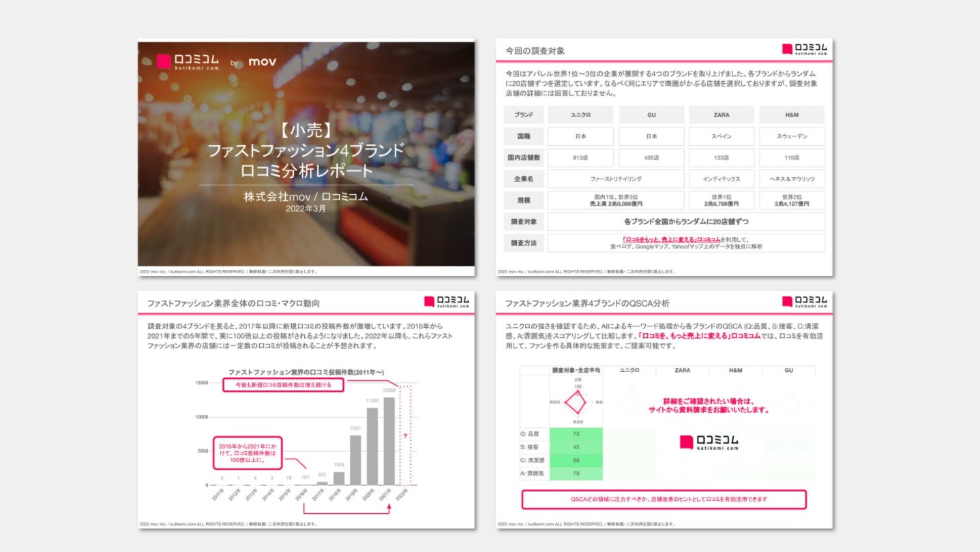980x552 pixels.
Task: Click the score 45 in S: 接客 row
Action: pyautogui.click(x=576, y=447)
